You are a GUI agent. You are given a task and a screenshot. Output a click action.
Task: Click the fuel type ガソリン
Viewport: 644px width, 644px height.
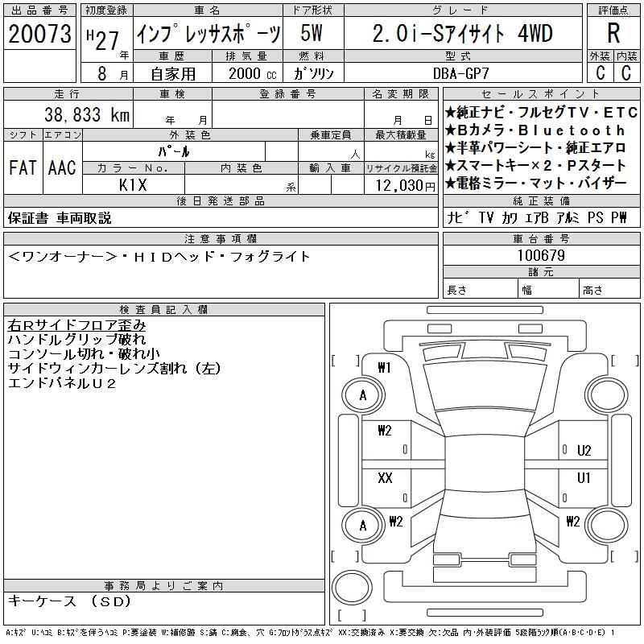tap(314, 73)
